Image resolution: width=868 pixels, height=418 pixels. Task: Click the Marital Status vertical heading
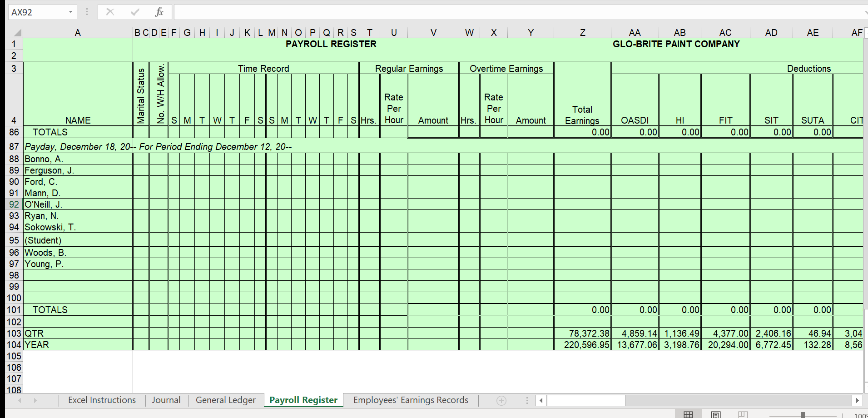(141, 96)
